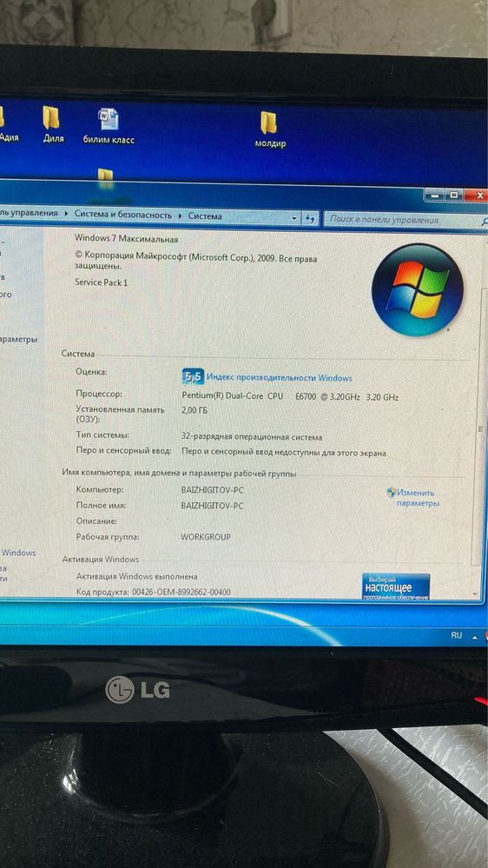Maximize the System window
The image size is (488, 868).
(x=453, y=195)
